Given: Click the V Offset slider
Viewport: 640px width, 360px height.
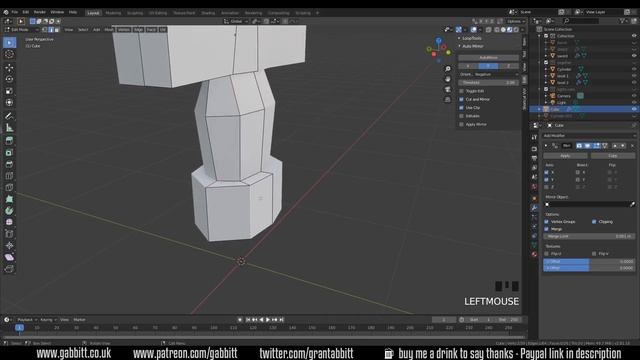Looking at the screenshot, I should 589,268.
